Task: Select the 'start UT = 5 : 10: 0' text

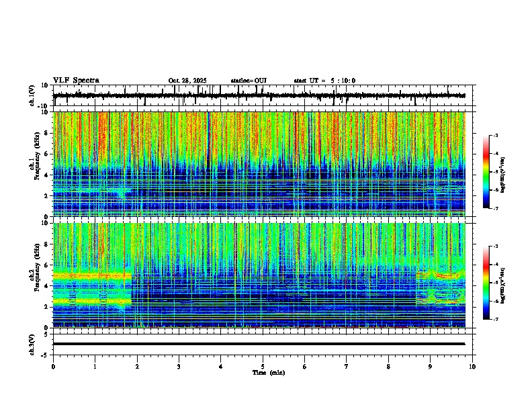Action: (324, 81)
